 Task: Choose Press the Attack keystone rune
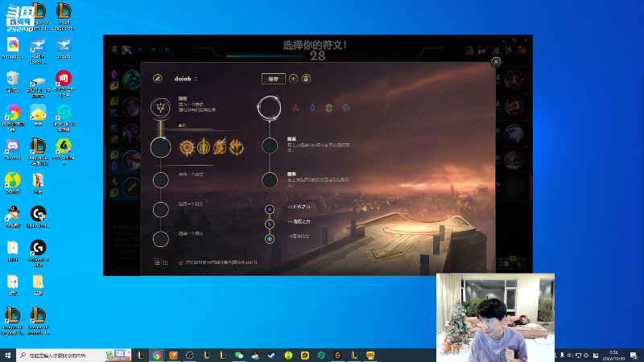pyautogui.click(x=187, y=147)
